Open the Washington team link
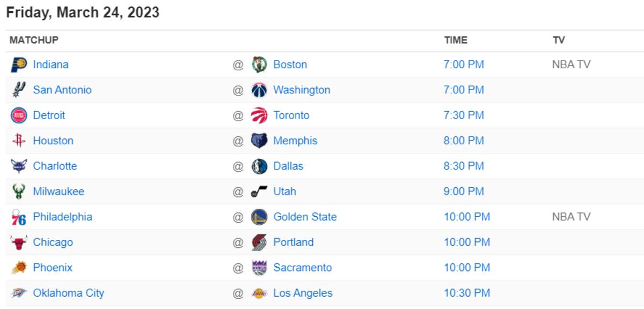The image size is (644, 309). pos(302,90)
